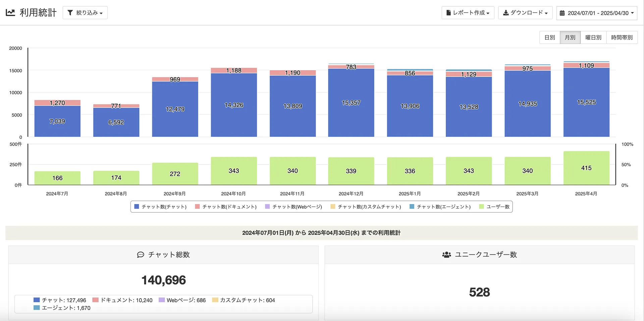Viewport: 644px width, 321px height.
Task: Toggle ユーザー数 legend series
Action: 494,207
